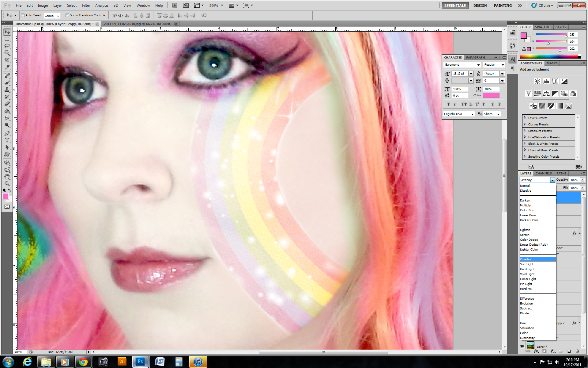This screenshot has height=368, width=588.
Task: Toggle All Caps in Character panel
Action: tap(464, 104)
